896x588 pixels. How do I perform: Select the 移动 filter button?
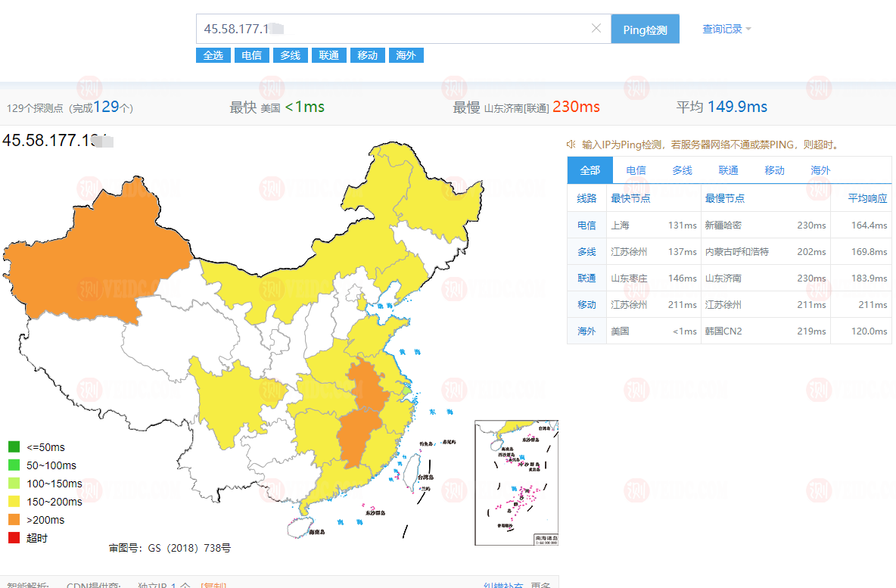(x=367, y=54)
